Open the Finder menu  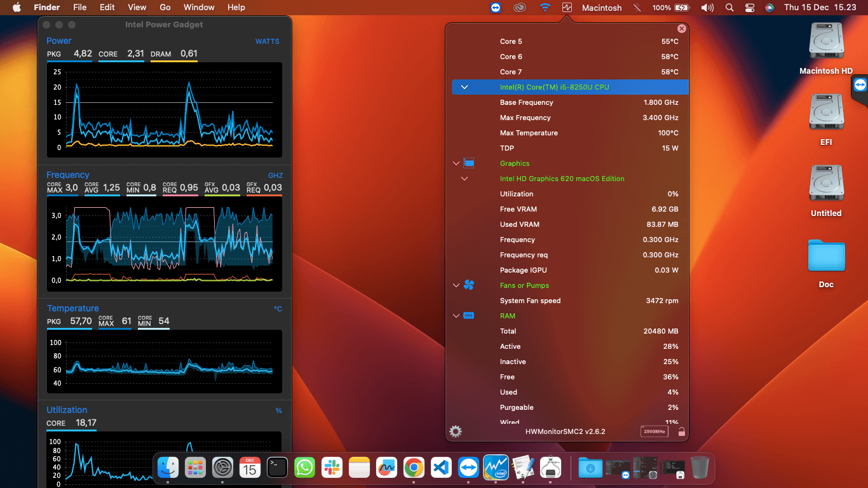pos(46,8)
